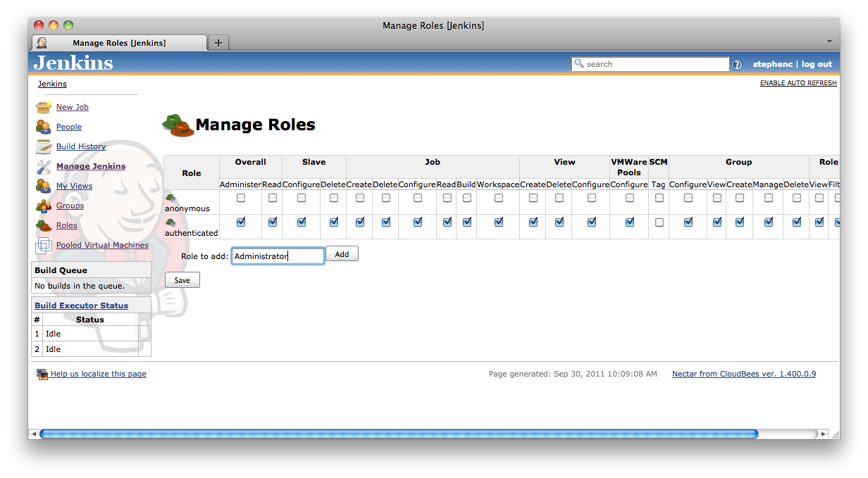Open Build Executor Status link
This screenshot has width=868, height=478.
(x=81, y=306)
